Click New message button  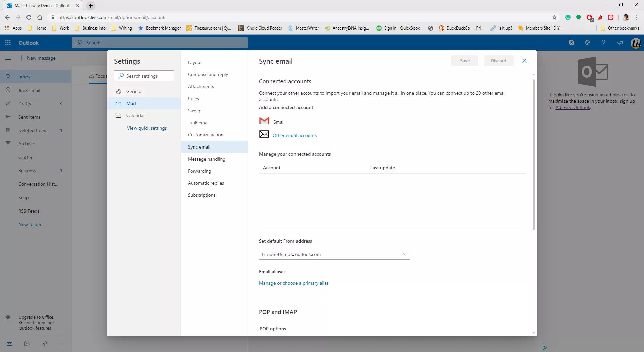pos(37,58)
